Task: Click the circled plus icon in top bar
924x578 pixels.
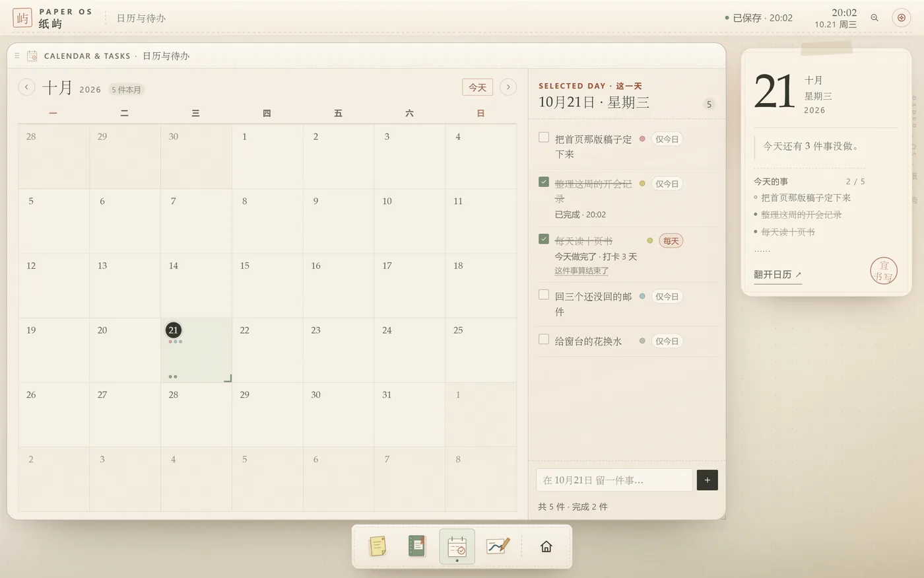Action: click(902, 18)
